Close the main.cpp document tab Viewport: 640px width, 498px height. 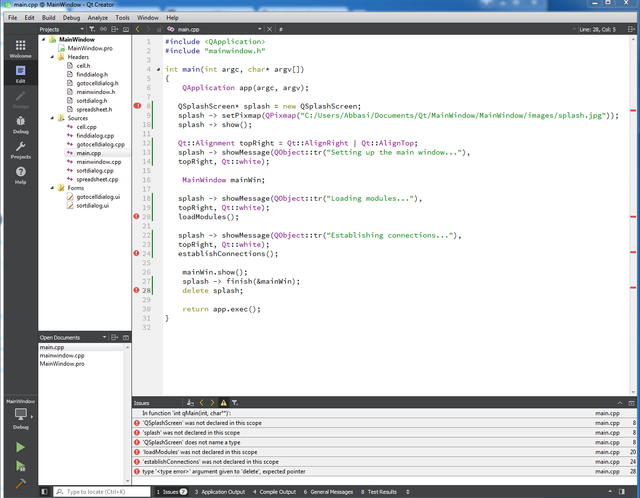coord(269,29)
